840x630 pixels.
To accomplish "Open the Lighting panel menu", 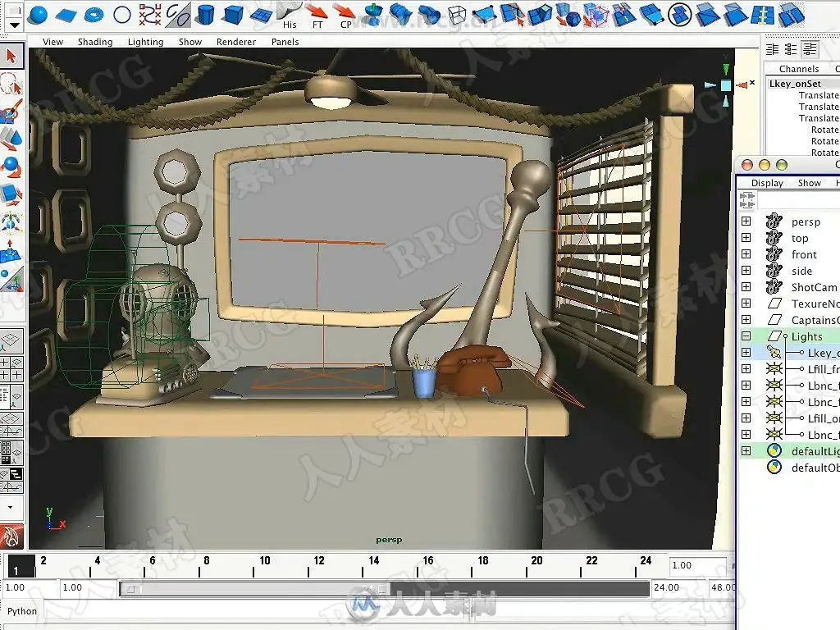I will pyautogui.click(x=145, y=42).
